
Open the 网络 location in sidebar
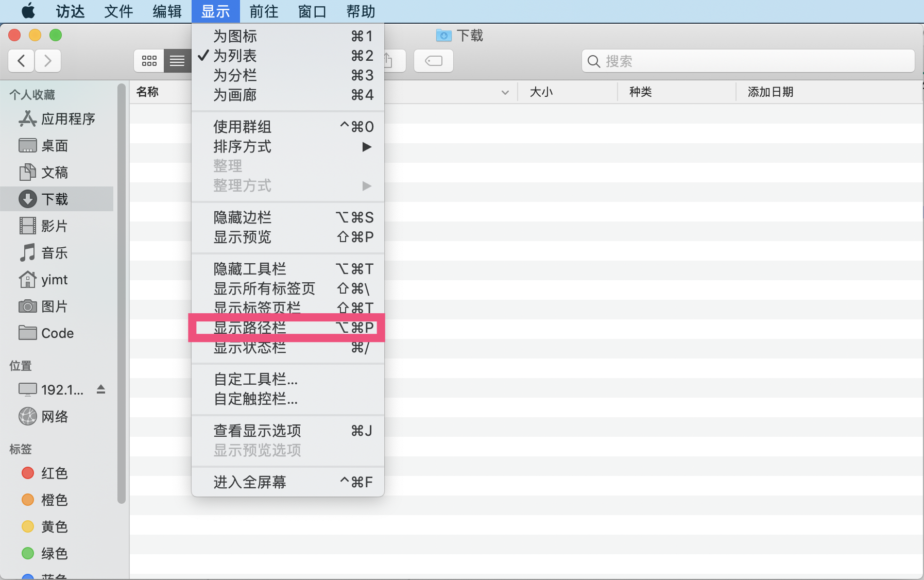tap(55, 416)
